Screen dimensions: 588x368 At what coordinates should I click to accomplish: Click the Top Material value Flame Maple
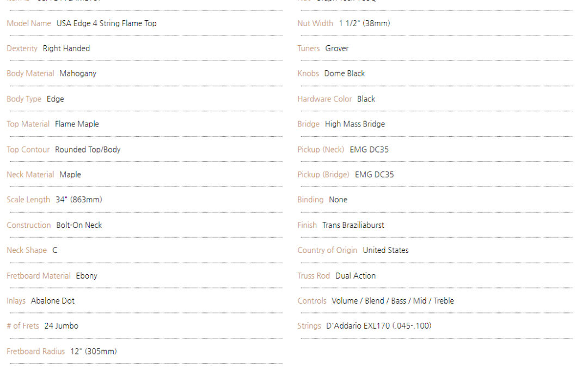tap(77, 124)
